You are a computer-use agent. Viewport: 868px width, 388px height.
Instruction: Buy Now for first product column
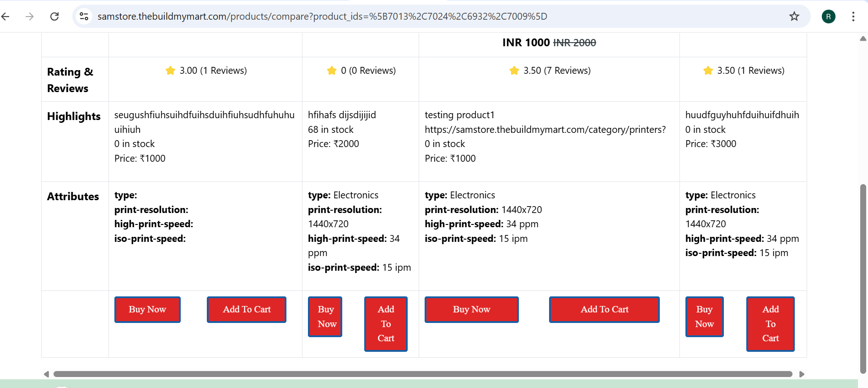pos(147,310)
